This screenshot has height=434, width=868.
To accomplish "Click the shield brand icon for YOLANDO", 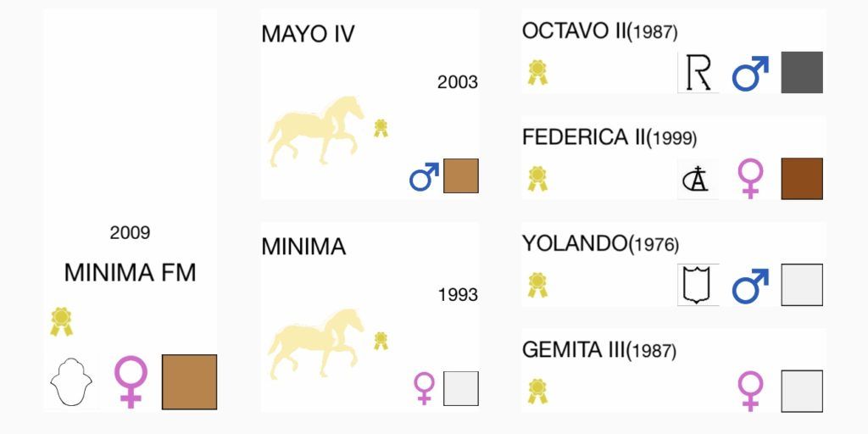I will point(698,285).
